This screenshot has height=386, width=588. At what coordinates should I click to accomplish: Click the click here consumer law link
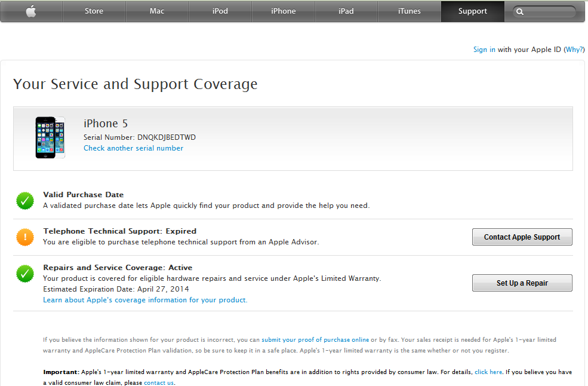point(488,372)
